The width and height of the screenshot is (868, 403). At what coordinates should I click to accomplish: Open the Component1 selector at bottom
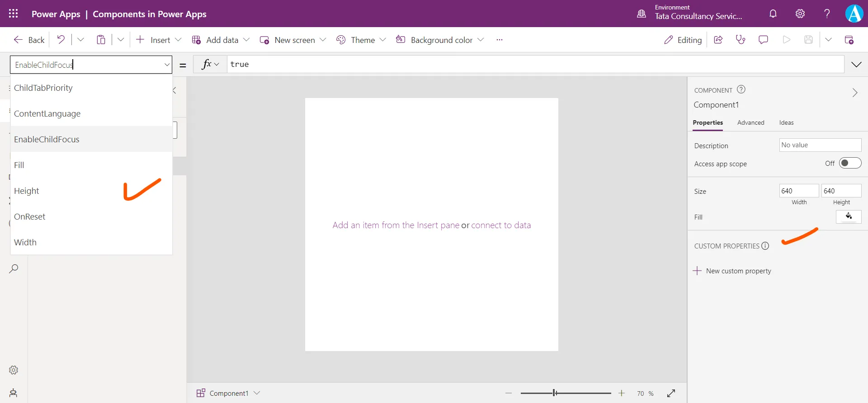(228, 393)
